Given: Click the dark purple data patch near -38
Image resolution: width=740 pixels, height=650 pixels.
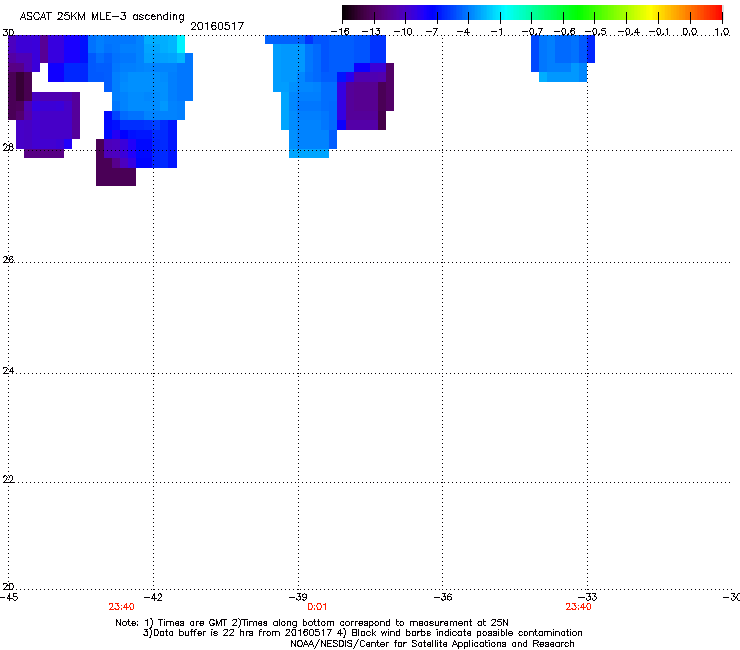Looking at the screenshot, I should point(366,97).
